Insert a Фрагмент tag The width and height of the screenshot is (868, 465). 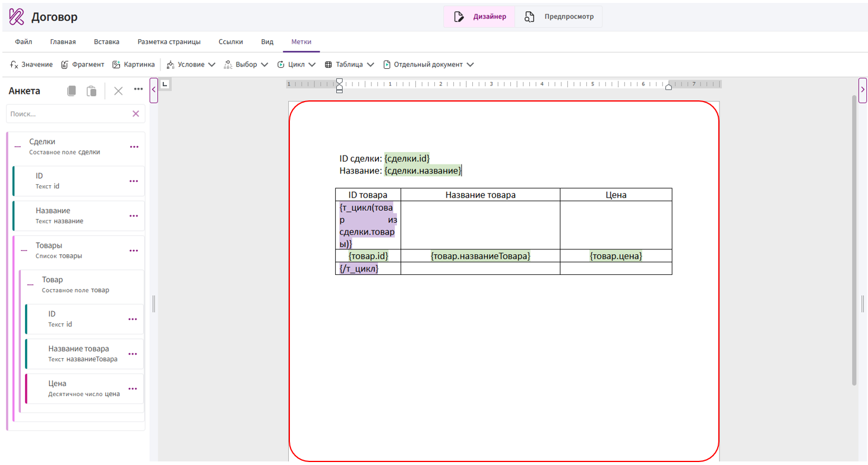(x=83, y=64)
